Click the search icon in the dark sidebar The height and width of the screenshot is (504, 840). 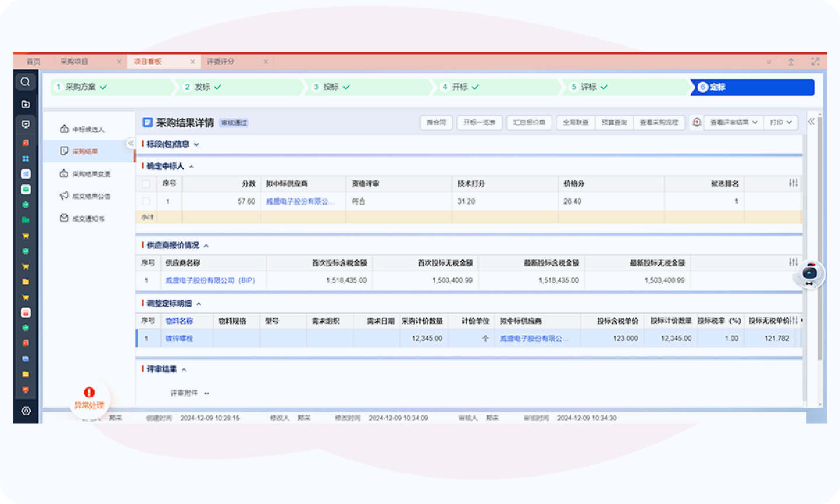click(25, 82)
